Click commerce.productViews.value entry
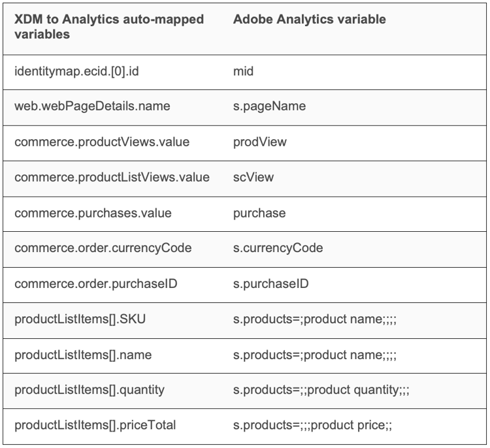The image size is (490, 448). coord(102,142)
